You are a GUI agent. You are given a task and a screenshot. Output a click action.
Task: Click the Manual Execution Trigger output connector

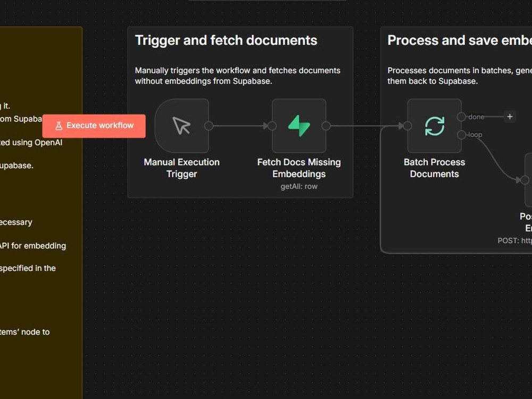[x=209, y=126]
